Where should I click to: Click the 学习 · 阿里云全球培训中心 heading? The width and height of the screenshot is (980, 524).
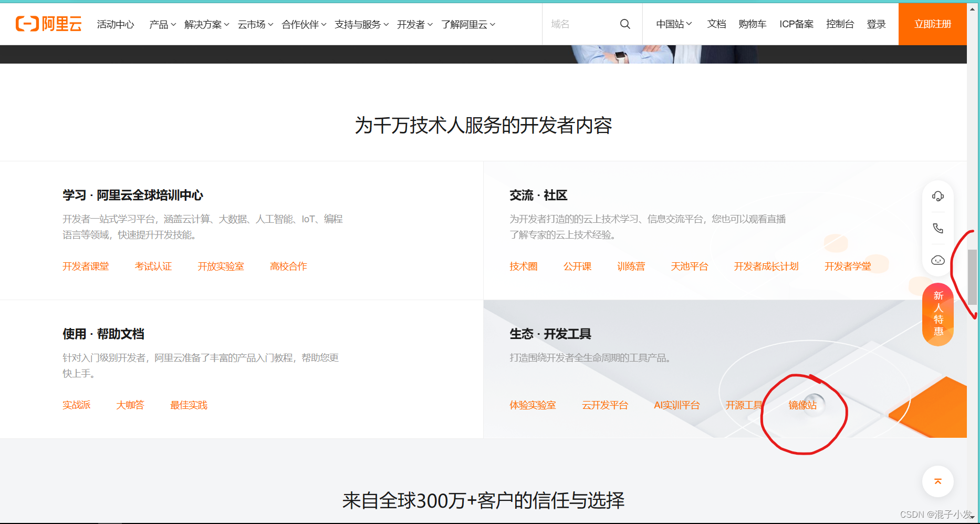[133, 196]
